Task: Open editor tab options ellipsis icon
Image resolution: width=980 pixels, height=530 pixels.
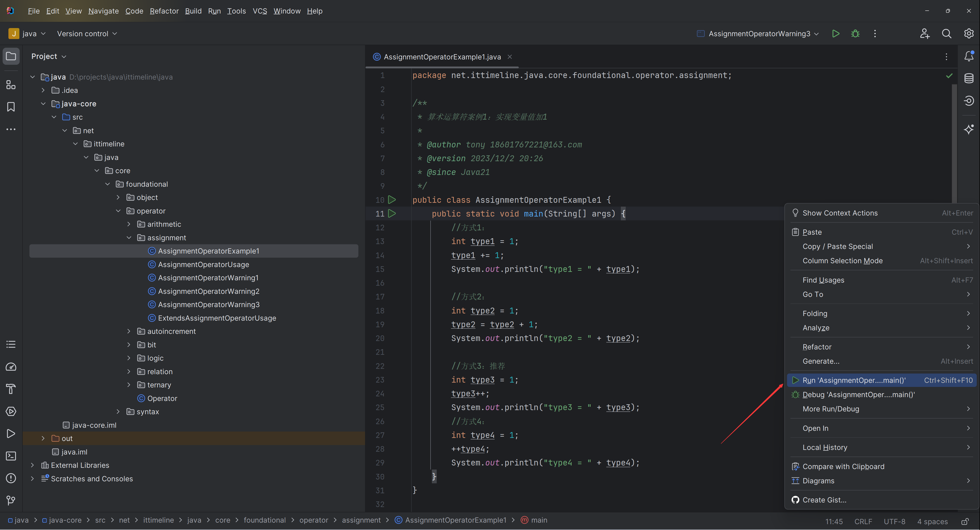Action: tap(947, 57)
